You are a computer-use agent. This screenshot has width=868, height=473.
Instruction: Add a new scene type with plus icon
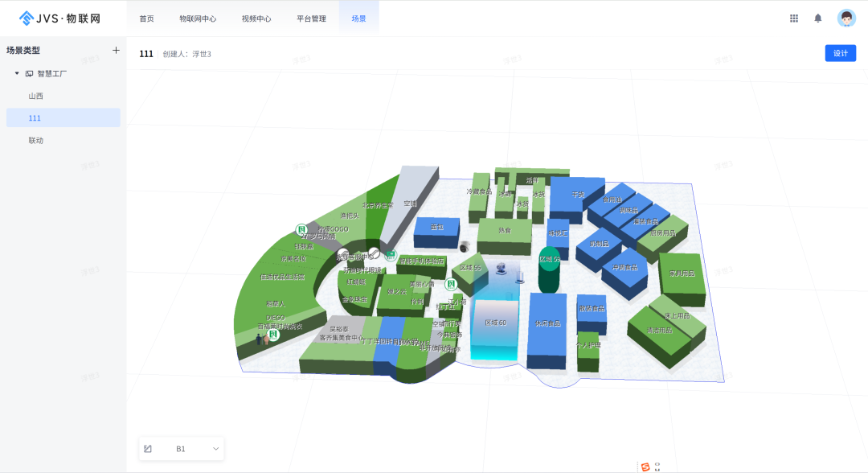point(116,50)
